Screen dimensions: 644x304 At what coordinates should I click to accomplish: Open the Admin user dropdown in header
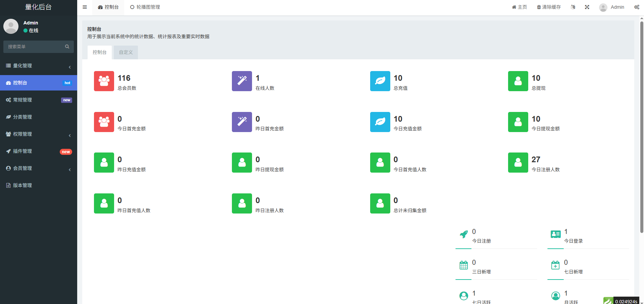tap(612, 7)
